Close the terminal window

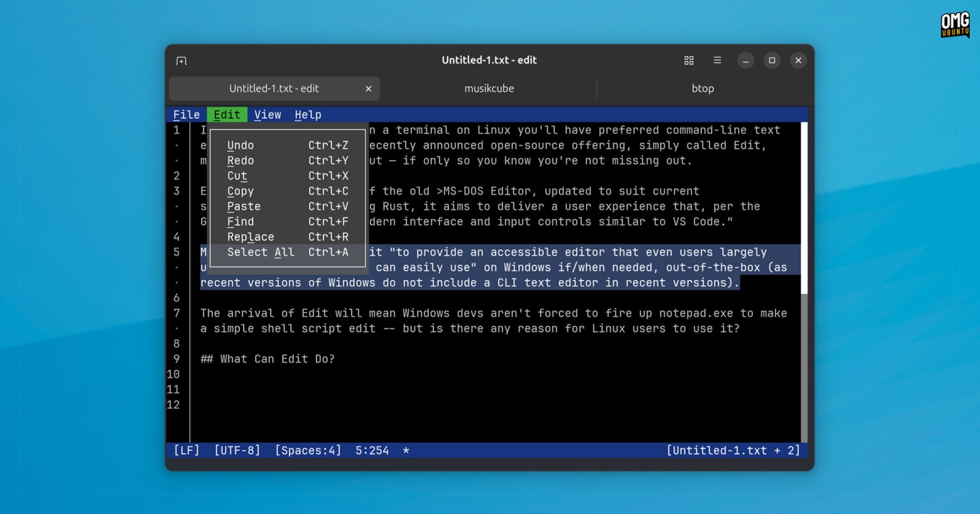[798, 61]
